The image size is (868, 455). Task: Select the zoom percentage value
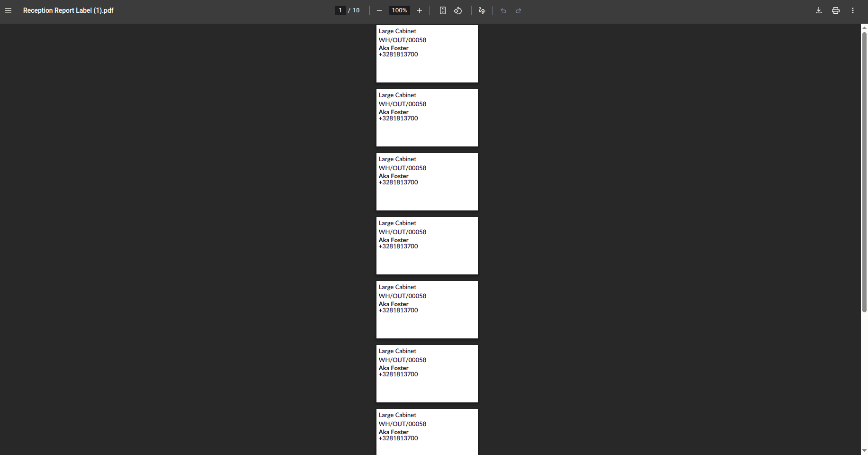tap(399, 10)
